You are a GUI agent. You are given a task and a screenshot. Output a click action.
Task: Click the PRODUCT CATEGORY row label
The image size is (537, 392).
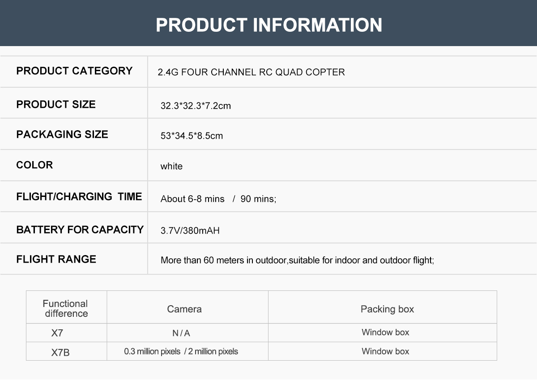[74, 71]
